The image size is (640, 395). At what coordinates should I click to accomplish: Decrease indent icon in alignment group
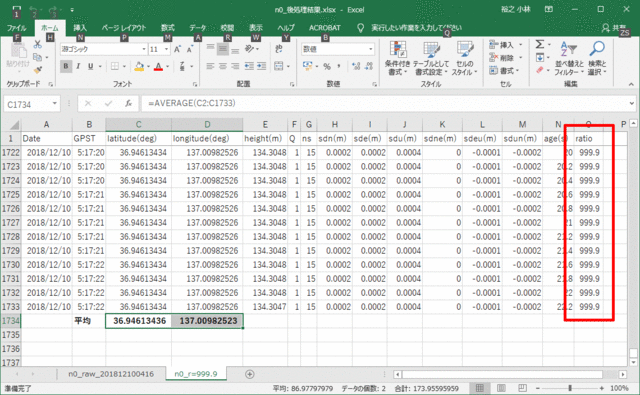coord(249,66)
